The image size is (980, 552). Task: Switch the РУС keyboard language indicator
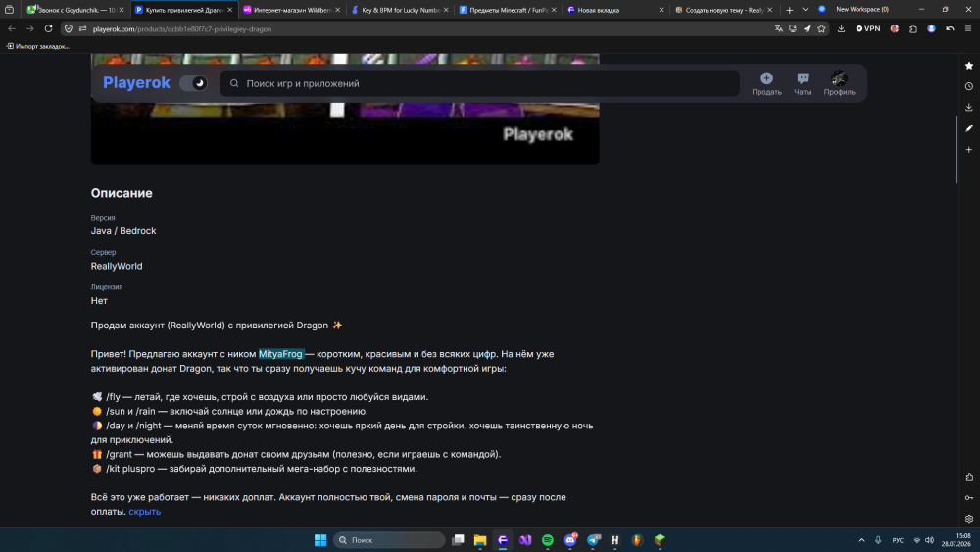click(x=898, y=540)
